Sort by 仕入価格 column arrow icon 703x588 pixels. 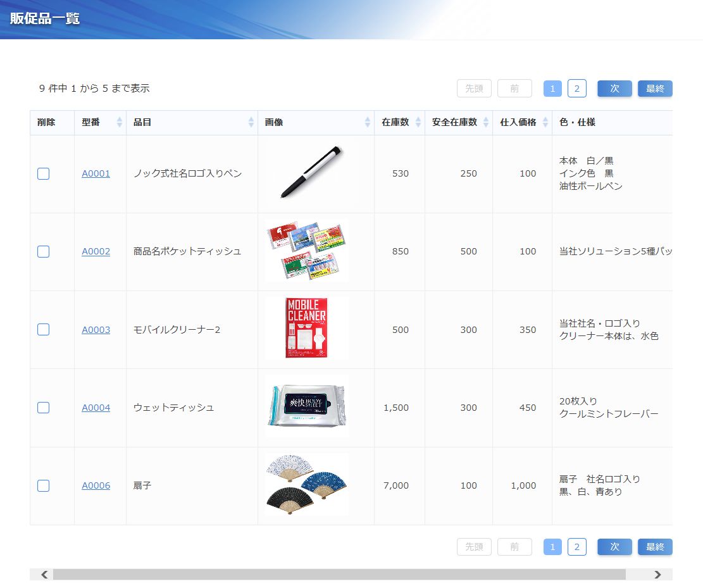pyautogui.click(x=545, y=123)
